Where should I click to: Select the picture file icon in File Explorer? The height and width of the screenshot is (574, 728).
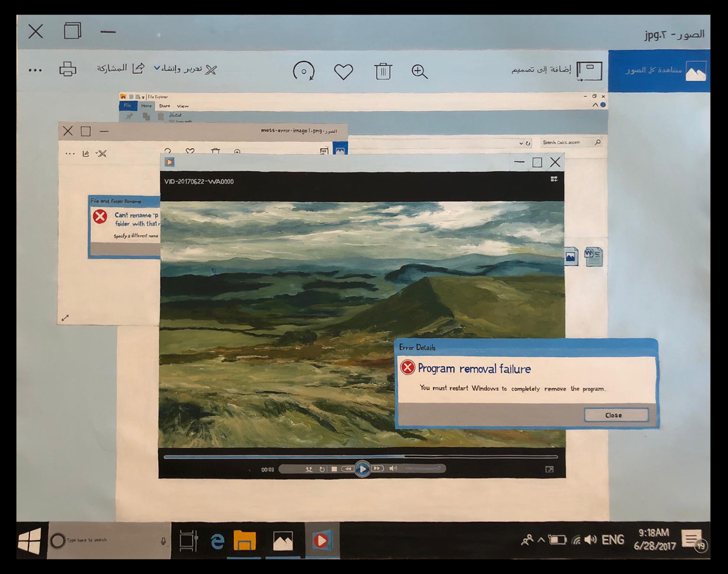(x=571, y=256)
